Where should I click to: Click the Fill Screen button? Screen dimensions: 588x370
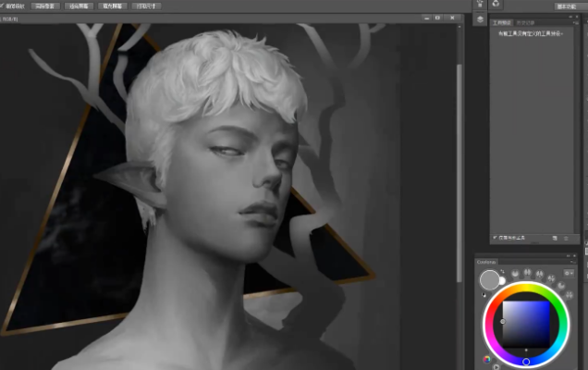[112, 6]
